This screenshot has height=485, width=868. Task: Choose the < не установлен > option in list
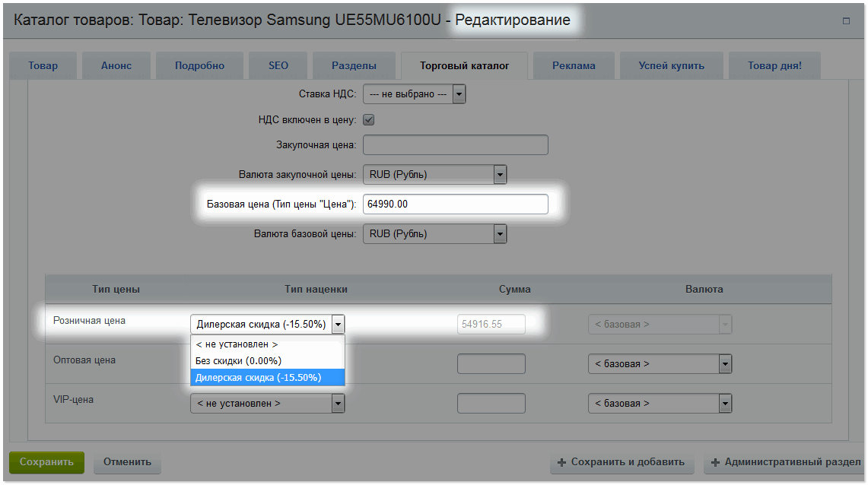click(x=267, y=344)
